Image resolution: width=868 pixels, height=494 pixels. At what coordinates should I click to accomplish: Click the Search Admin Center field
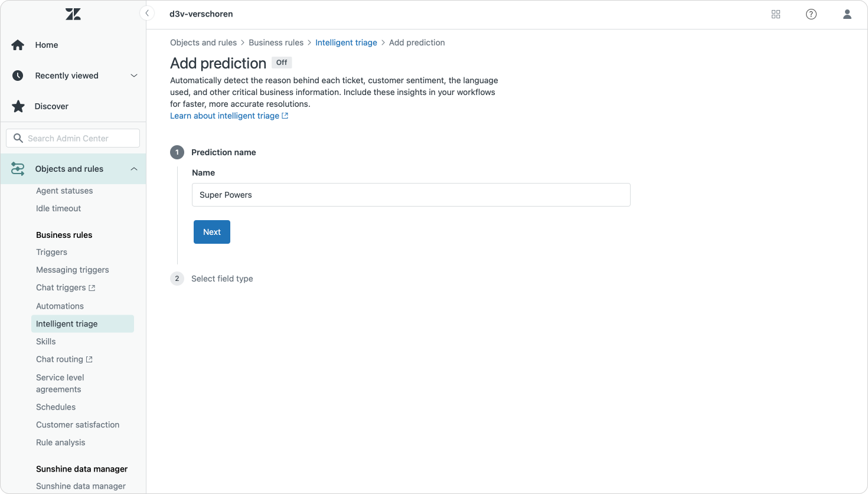click(73, 138)
